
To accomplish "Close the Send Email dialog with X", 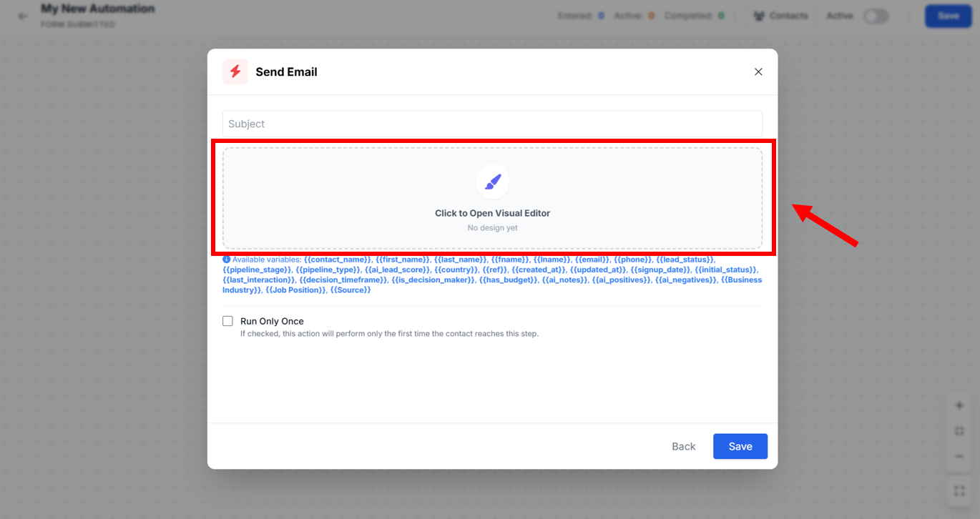I will [x=758, y=71].
